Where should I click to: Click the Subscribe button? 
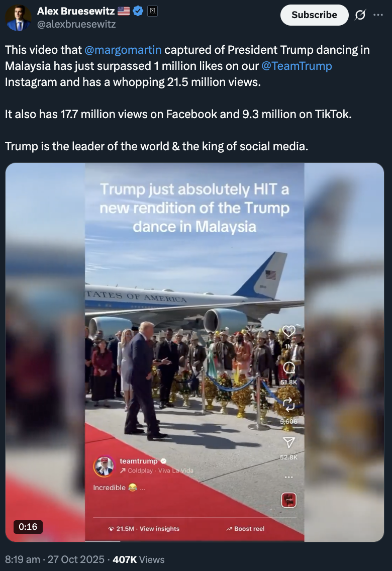[x=315, y=15]
